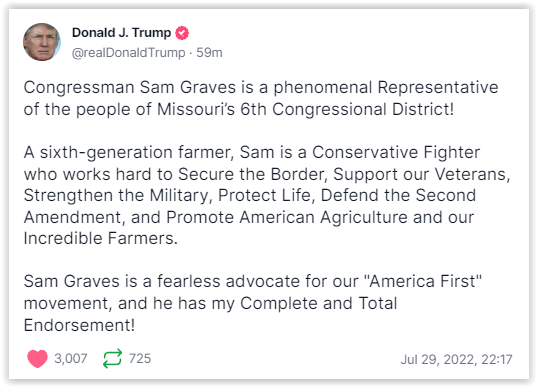The image size is (537, 387).
Task: Click 'Missouri's 6th Congressional District!' text
Action: coord(305,109)
